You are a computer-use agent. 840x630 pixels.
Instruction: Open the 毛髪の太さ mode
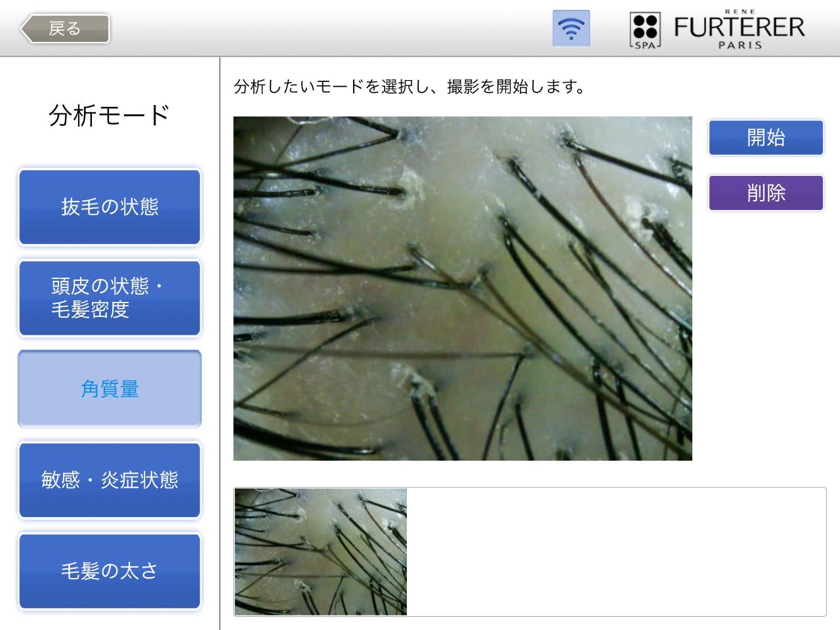[x=110, y=571]
